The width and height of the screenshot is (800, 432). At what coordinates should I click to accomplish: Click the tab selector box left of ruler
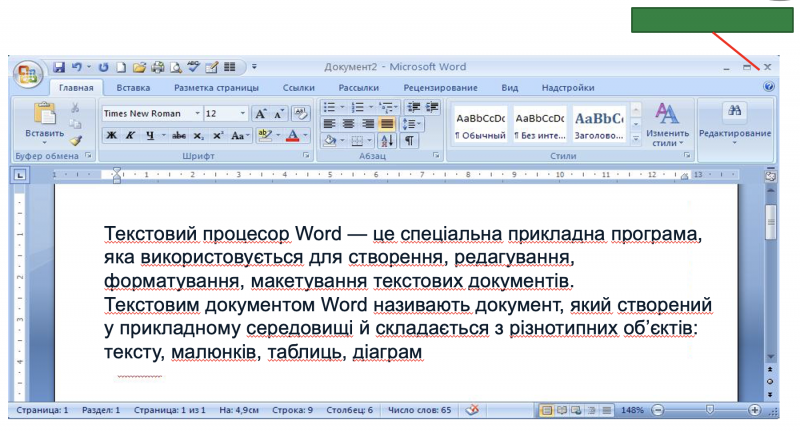(20, 175)
